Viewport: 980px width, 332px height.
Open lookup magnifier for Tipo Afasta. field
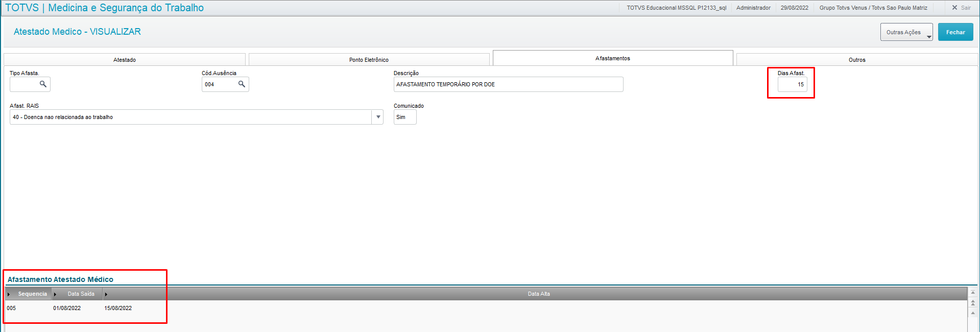[x=43, y=84]
